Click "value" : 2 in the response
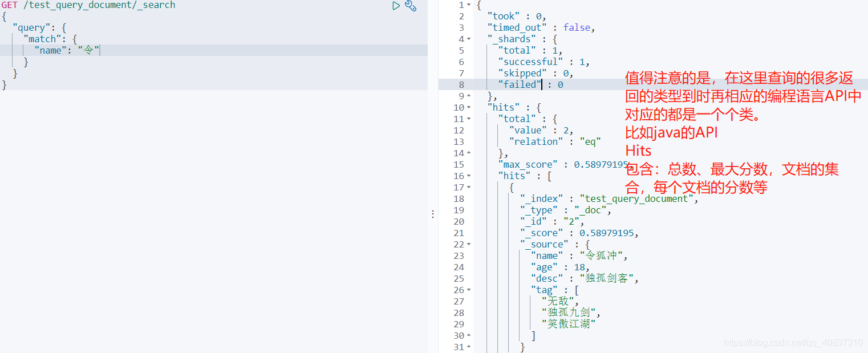868x353 pixels. click(x=541, y=130)
